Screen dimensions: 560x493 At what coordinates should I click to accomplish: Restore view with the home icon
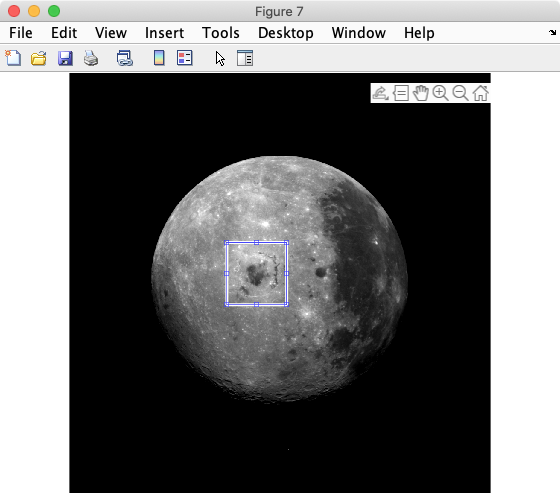point(480,93)
